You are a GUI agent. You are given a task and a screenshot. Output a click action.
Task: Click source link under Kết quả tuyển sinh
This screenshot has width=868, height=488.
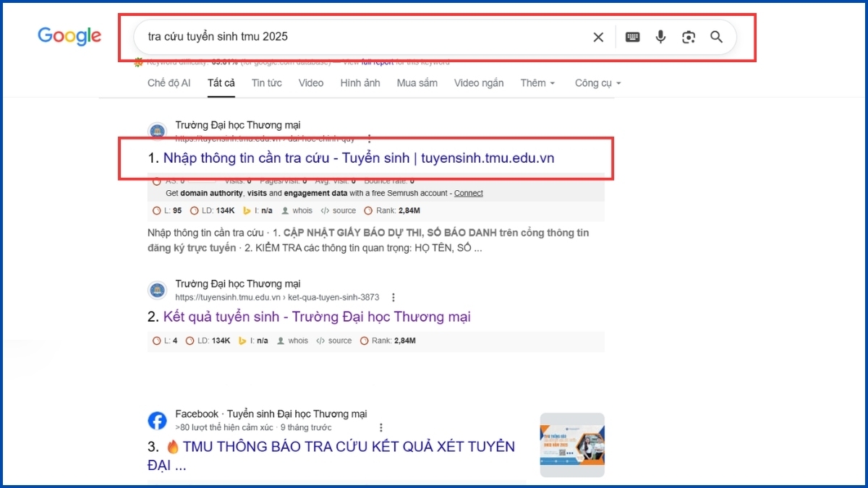pos(334,341)
